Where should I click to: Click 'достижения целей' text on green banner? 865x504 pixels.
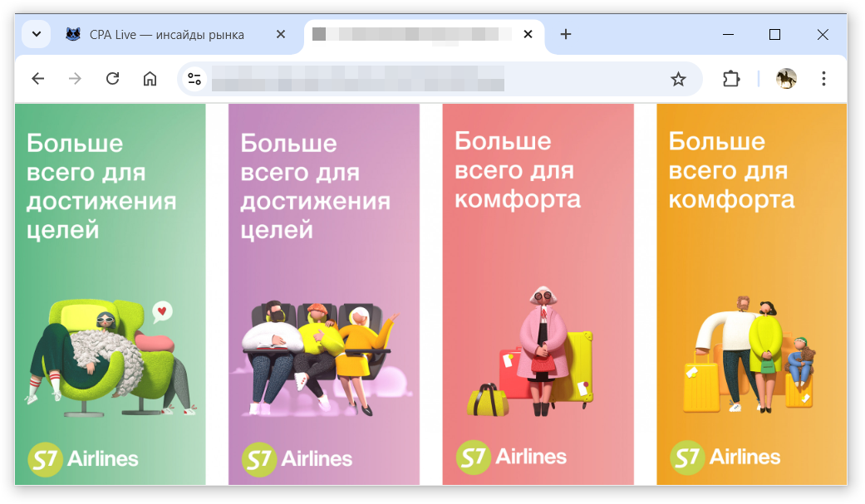click(101, 216)
